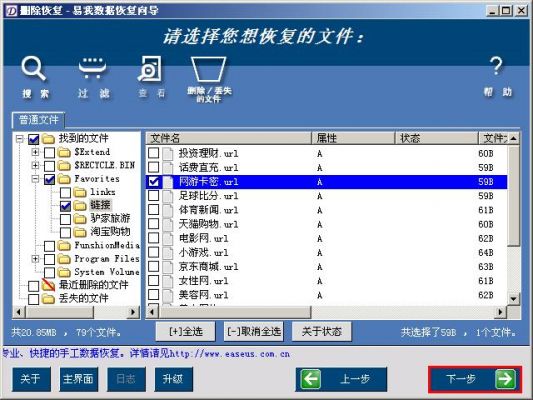Show Deleted/Lost files (删除/丢失的文件) icon
Image resolution: width=533 pixels, height=400 pixels.
[x=208, y=69]
